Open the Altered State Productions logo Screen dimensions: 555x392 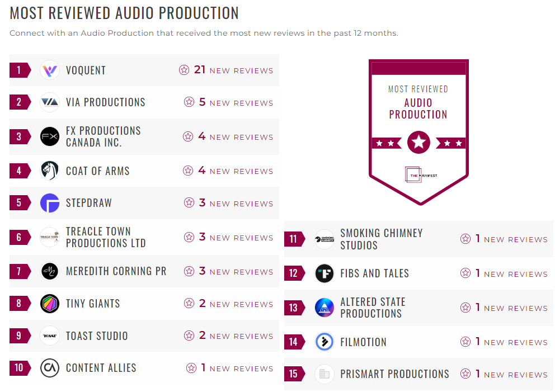324,307
